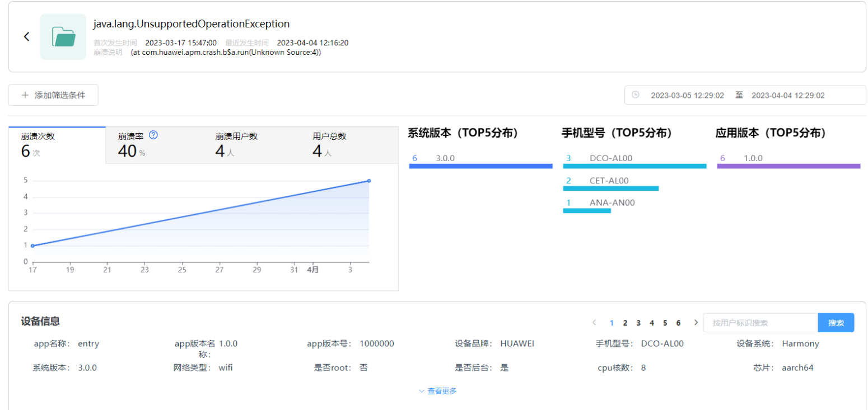Screen dimensions: 868x410
Task: Click the latest occurrence time 2023-04-04 12:16:20
Action: point(313,43)
